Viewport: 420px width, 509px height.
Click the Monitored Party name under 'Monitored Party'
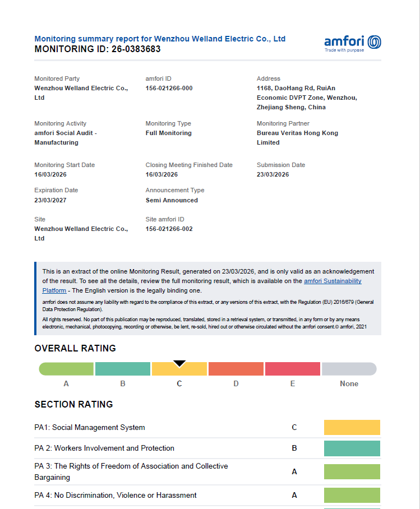pyautogui.click(x=81, y=93)
